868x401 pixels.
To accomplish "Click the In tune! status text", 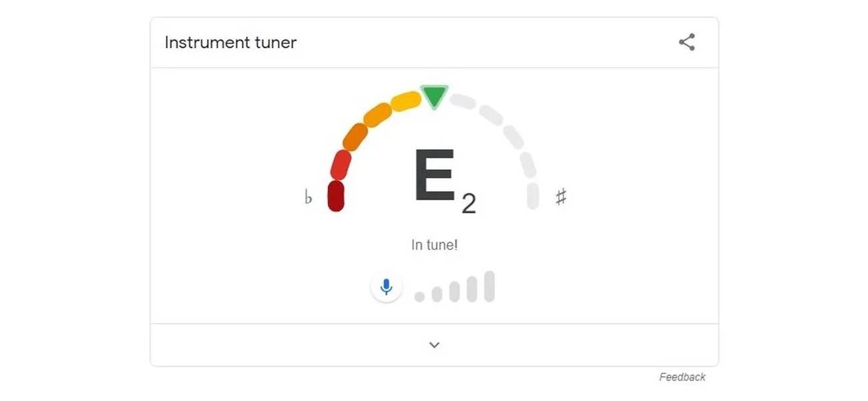I will point(434,245).
